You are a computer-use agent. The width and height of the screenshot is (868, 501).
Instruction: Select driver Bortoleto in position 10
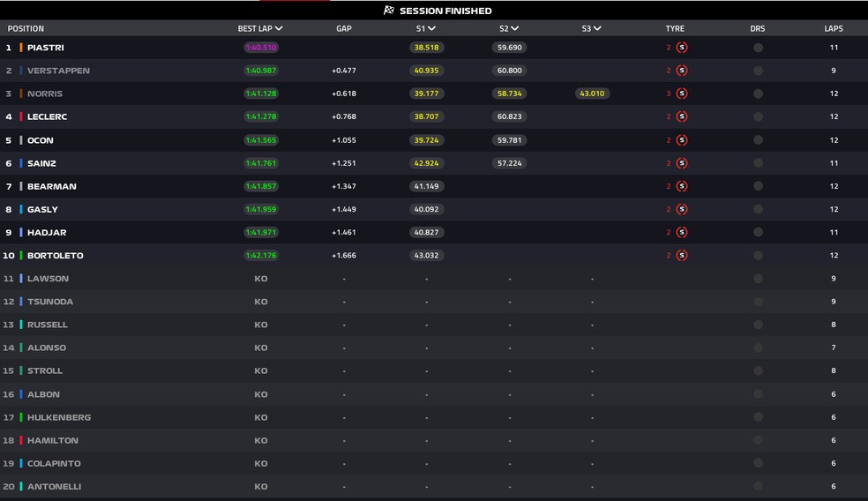(x=56, y=256)
